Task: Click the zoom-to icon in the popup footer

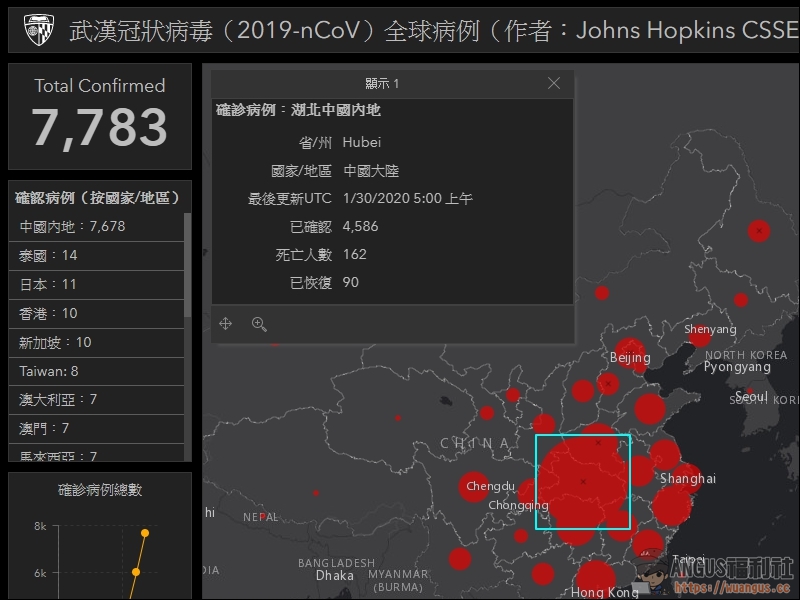Action: pos(259,324)
